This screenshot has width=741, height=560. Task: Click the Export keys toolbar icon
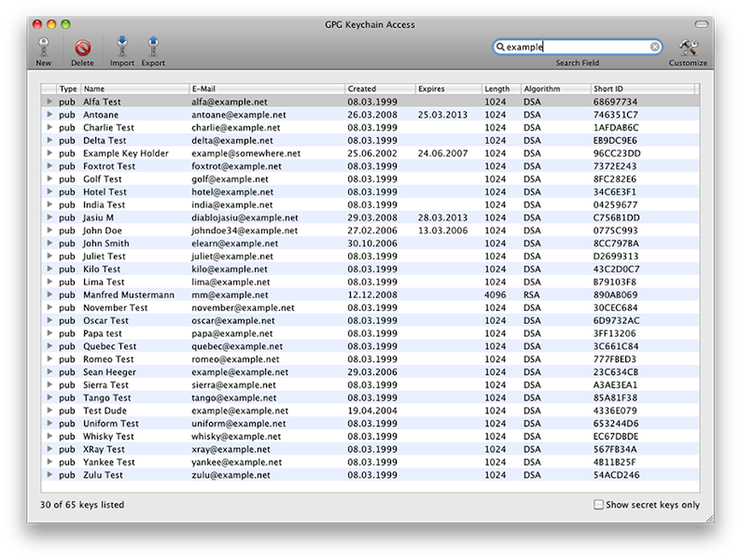tap(153, 47)
